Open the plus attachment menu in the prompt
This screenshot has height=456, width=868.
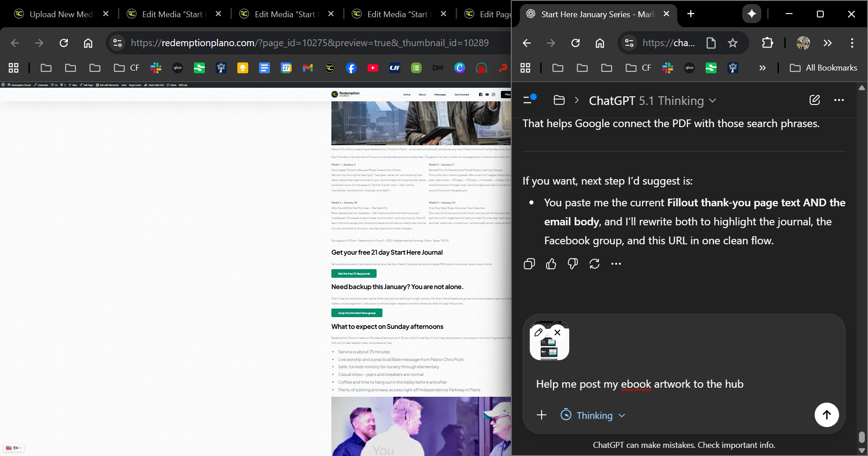point(541,415)
